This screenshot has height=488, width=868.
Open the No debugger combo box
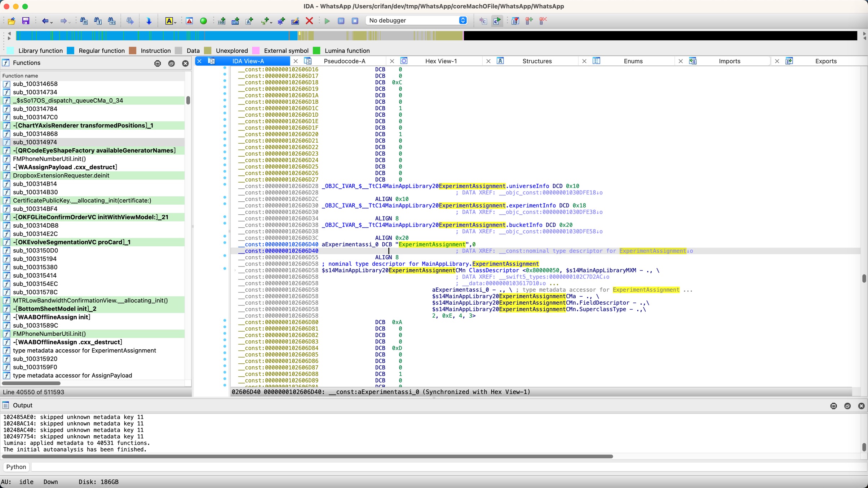417,21
